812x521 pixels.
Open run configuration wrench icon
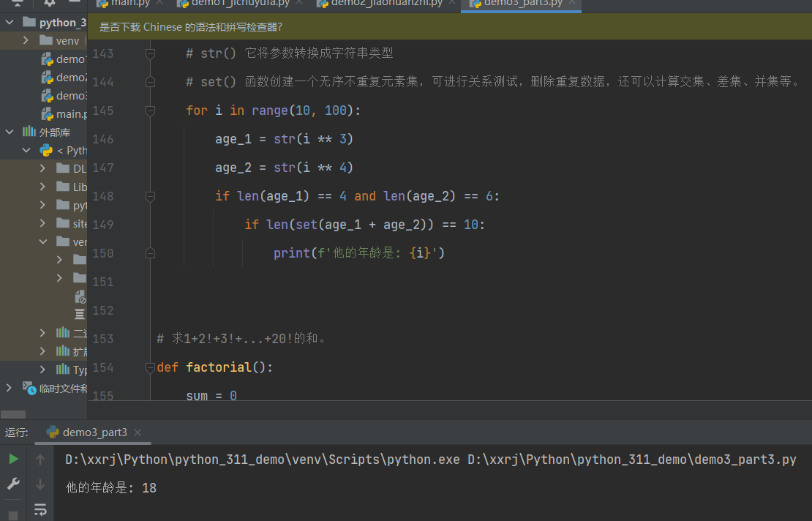[x=13, y=484]
